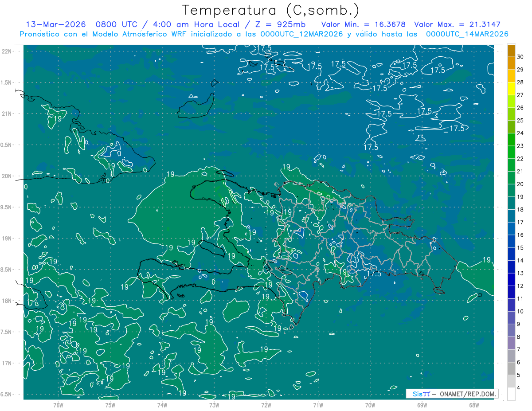Viewport: 532px width, 411px height.
Task: Click legend value '17'
Action: (520, 222)
